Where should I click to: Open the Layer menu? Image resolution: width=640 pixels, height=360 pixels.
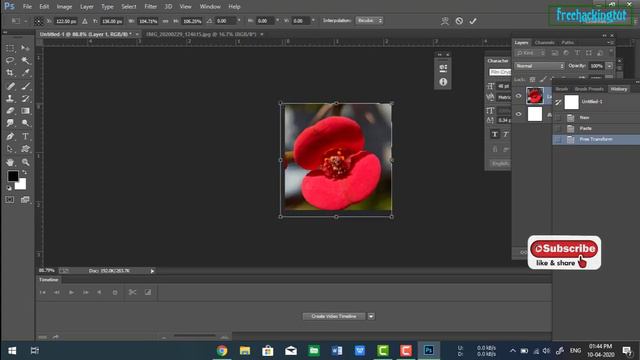[x=87, y=7]
